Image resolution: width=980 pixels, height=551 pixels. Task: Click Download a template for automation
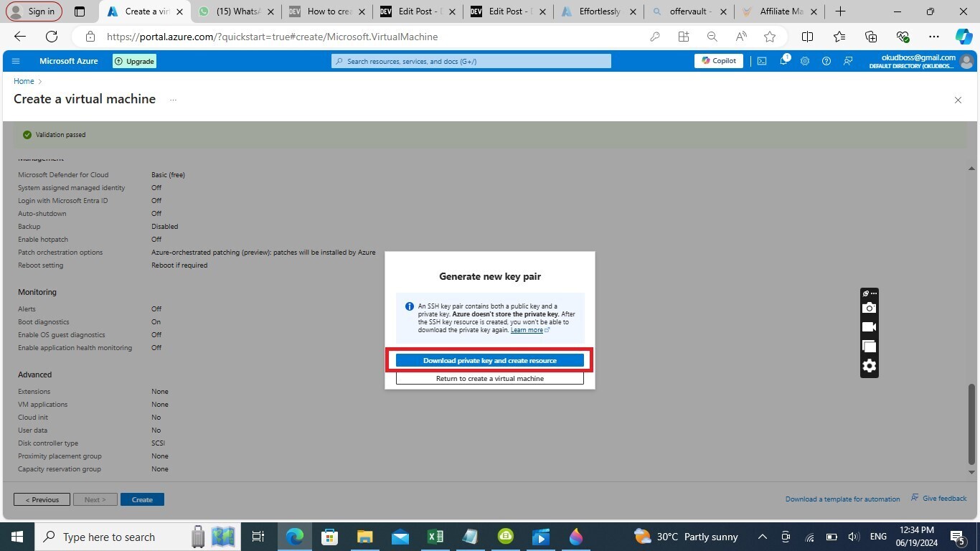pyautogui.click(x=842, y=499)
